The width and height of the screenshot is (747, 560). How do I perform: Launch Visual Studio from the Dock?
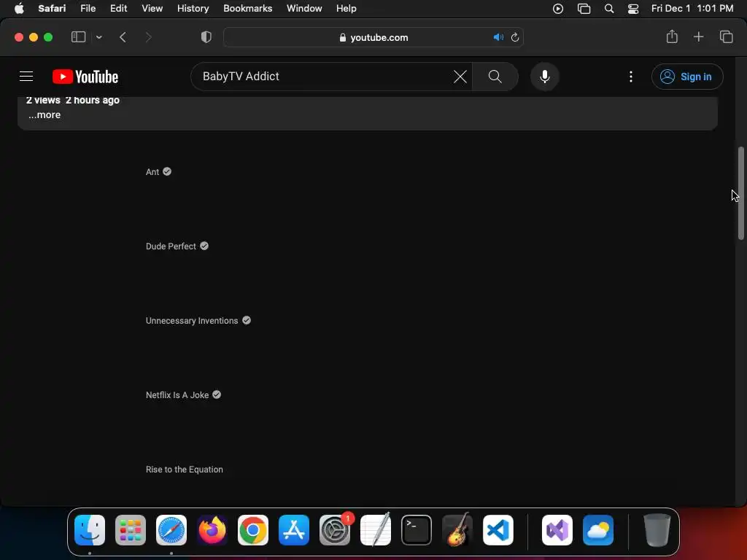coord(557,530)
